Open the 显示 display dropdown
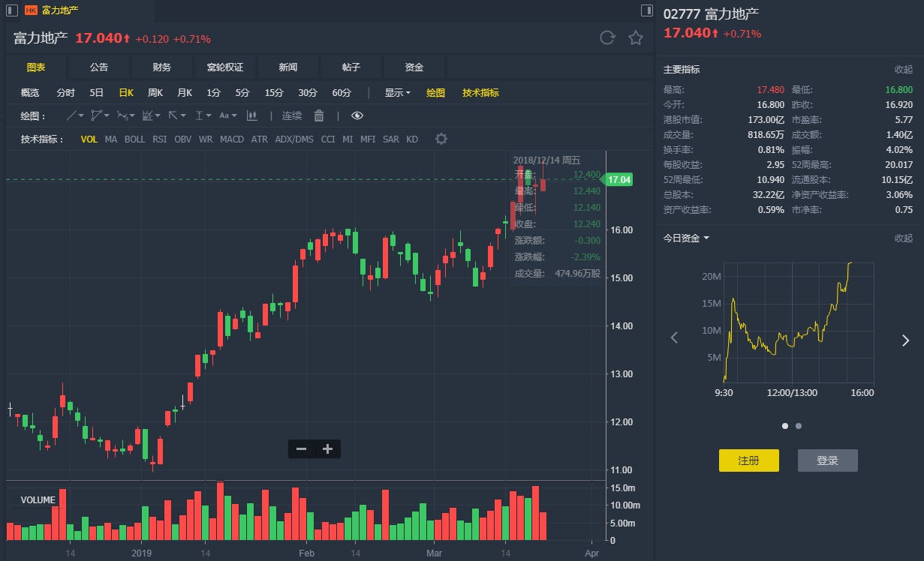This screenshot has width=924, height=561. tap(397, 93)
